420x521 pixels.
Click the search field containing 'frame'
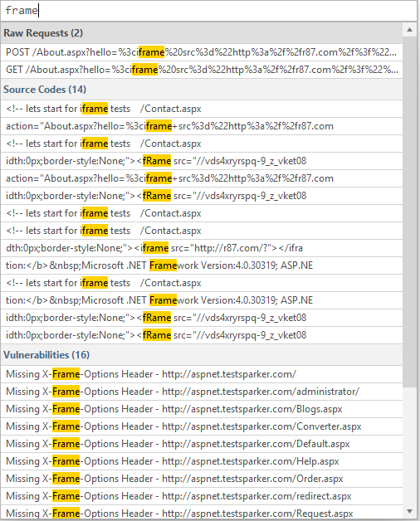coord(209,11)
